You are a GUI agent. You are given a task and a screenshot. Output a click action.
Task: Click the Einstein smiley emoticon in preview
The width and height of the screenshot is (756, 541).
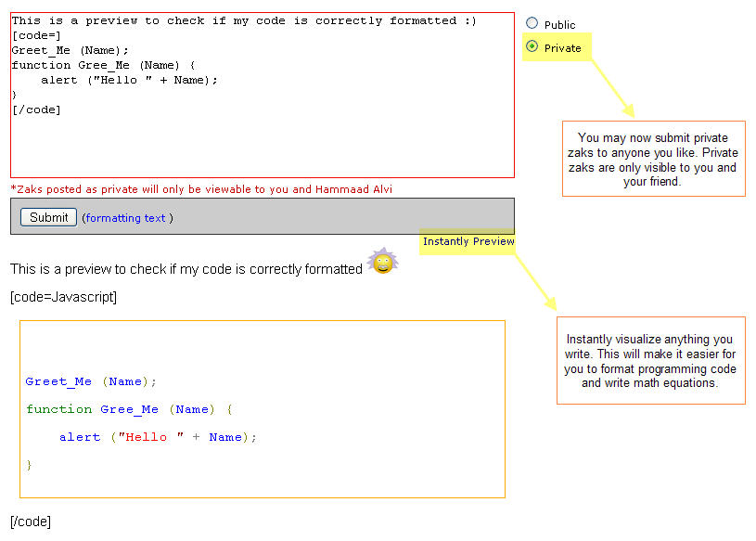[383, 262]
